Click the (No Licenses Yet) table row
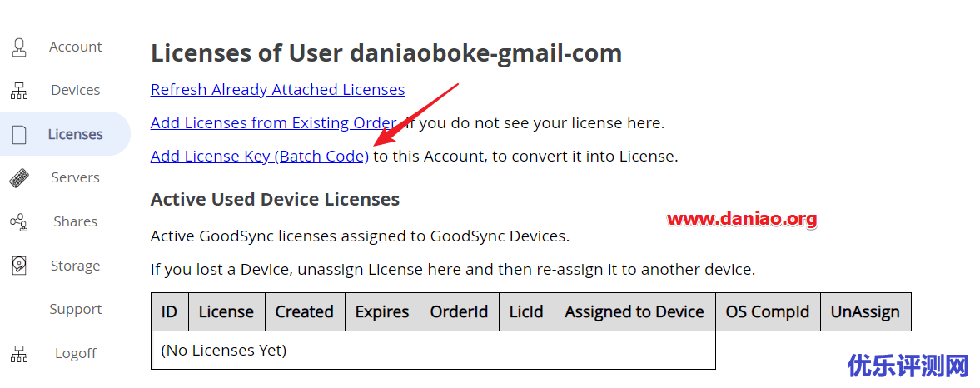 tap(433, 350)
